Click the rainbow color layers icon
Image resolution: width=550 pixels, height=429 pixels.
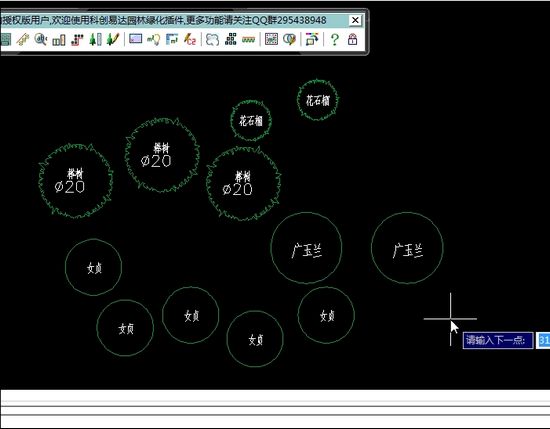[x=312, y=39]
